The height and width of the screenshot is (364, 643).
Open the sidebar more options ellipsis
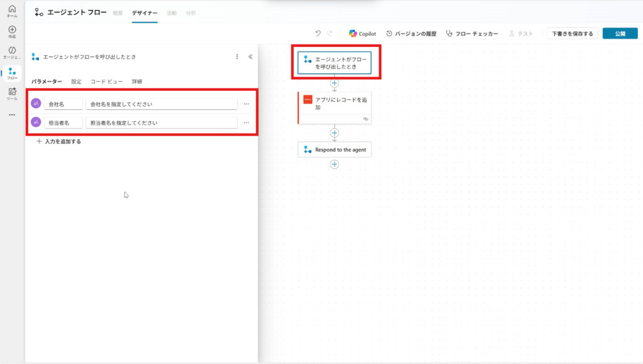(12, 115)
